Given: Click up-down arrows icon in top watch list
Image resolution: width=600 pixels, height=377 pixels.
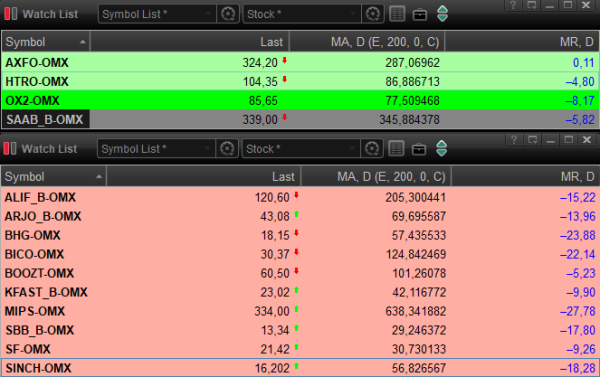Looking at the screenshot, I should pos(442,14).
